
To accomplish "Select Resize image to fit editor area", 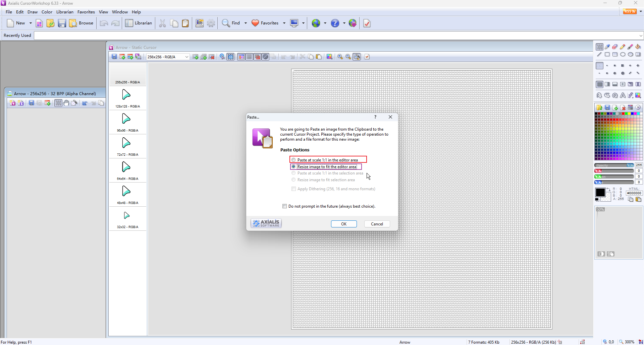I will pos(293,167).
